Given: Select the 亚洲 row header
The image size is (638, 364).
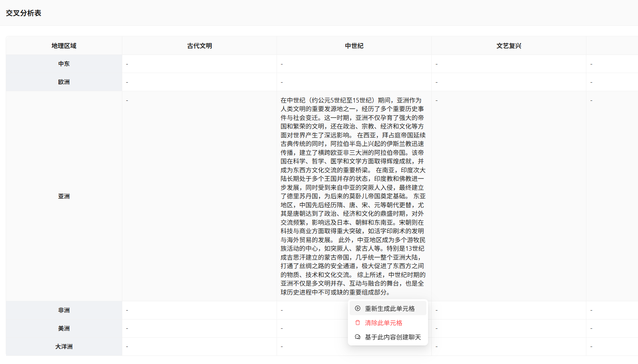Looking at the screenshot, I should [x=64, y=196].
